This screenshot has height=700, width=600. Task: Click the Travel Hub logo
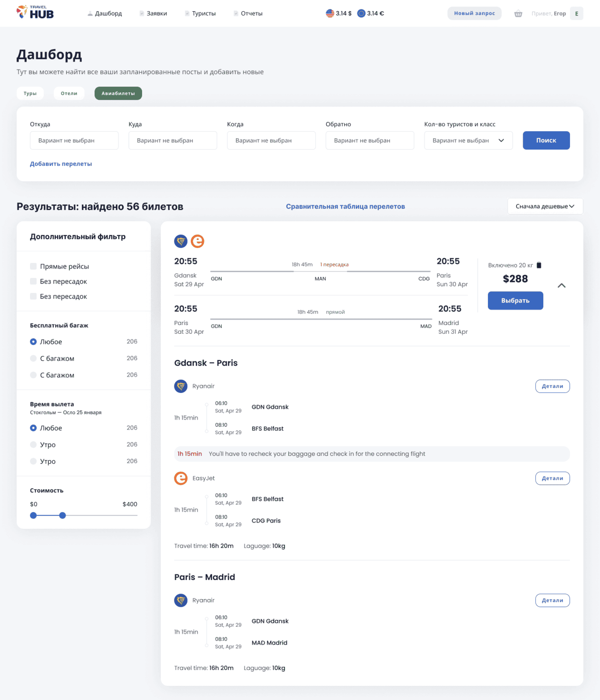coord(35,13)
